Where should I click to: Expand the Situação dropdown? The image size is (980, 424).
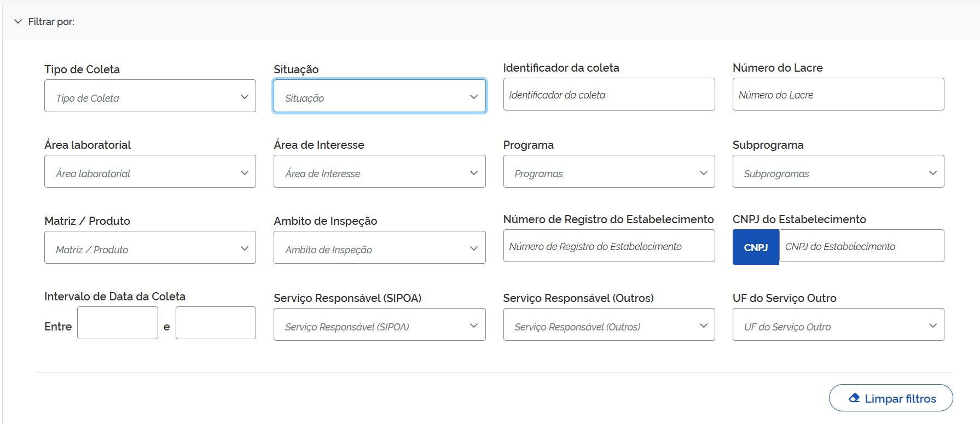379,96
